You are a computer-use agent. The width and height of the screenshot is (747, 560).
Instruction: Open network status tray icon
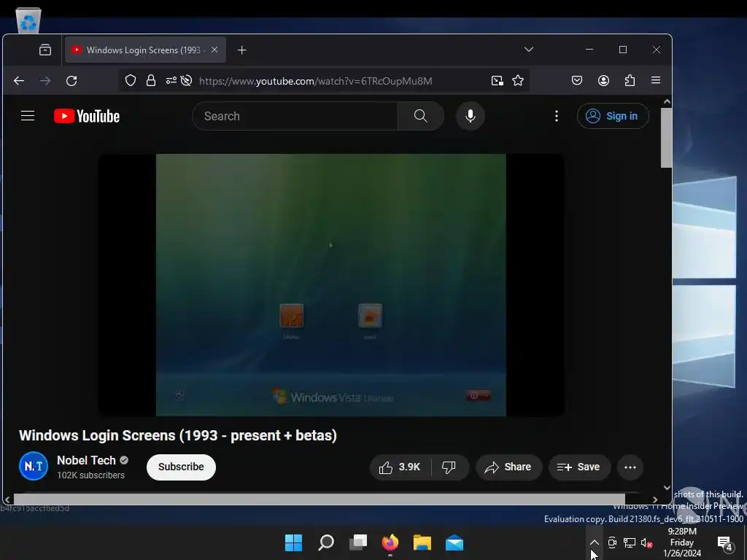pos(630,542)
